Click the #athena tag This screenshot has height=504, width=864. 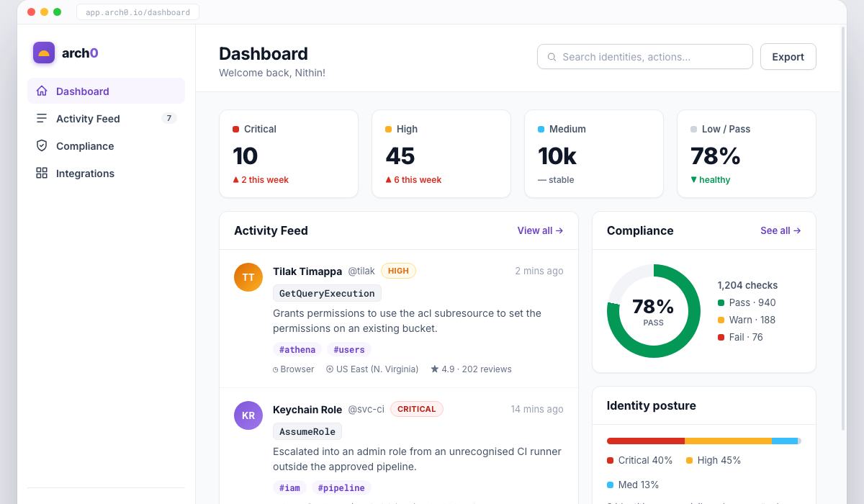[297, 349]
